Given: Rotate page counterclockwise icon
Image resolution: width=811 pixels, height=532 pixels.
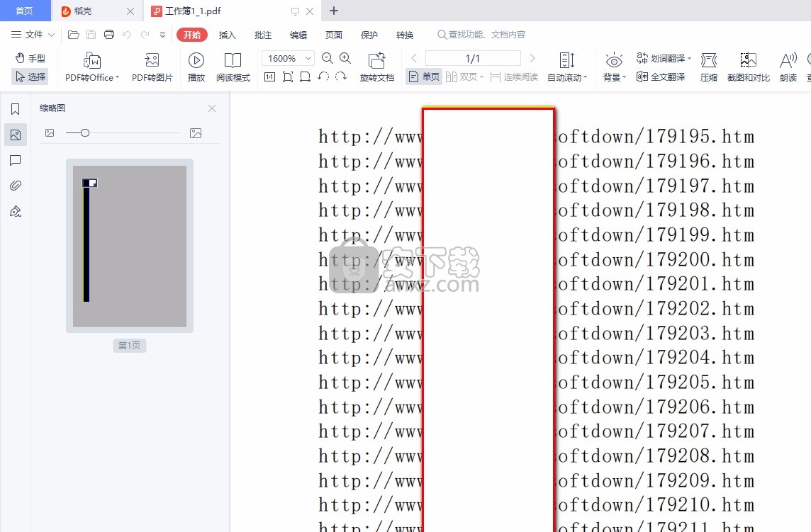Looking at the screenshot, I should pos(323,77).
